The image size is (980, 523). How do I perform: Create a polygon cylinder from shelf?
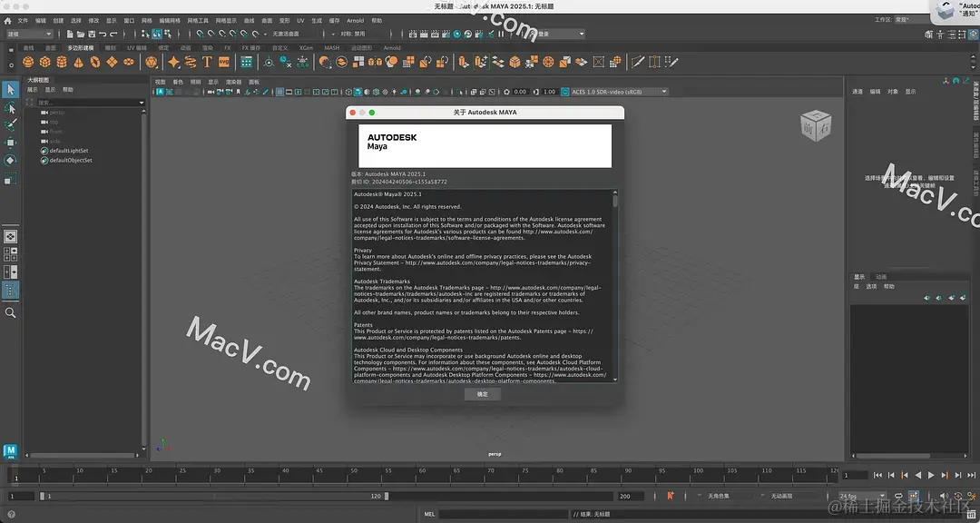click(x=62, y=62)
